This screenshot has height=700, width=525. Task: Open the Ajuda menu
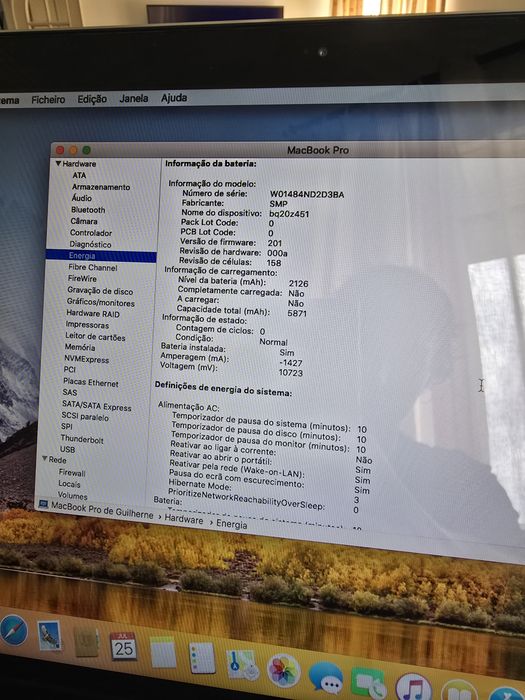click(174, 97)
